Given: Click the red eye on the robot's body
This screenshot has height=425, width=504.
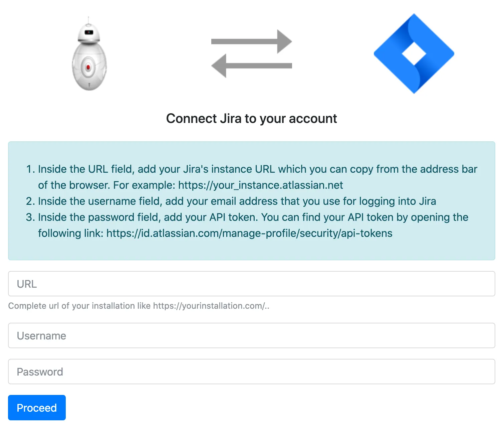Looking at the screenshot, I should 88,67.
